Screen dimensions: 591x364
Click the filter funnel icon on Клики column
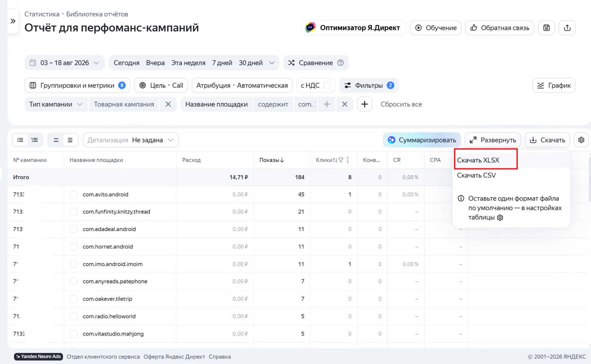341,160
